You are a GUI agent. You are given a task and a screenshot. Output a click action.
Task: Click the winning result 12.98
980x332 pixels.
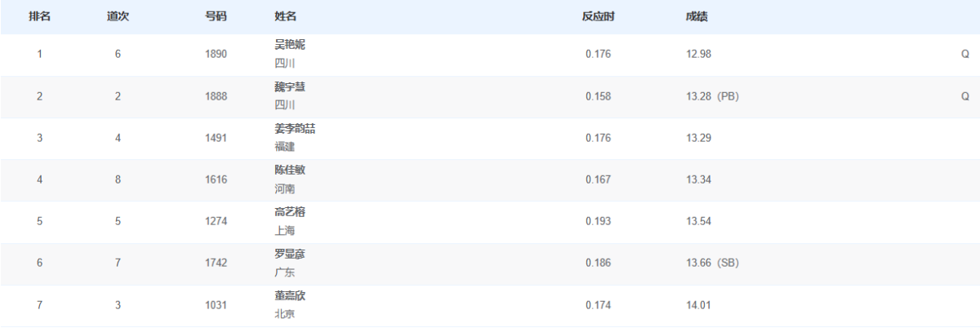pos(698,55)
